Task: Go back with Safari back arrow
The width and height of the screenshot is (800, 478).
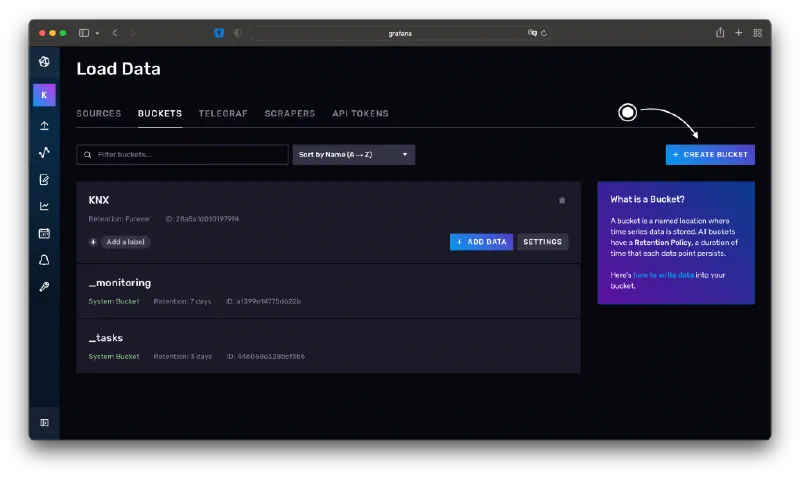Action: [115, 33]
